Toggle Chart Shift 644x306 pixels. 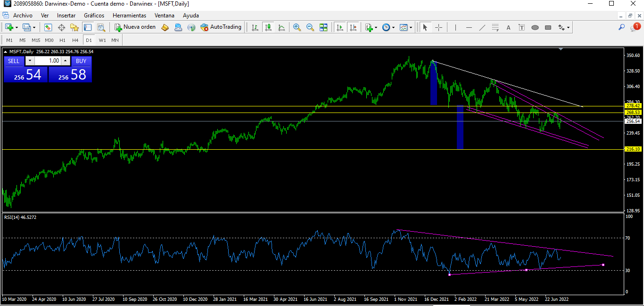click(353, 27)
